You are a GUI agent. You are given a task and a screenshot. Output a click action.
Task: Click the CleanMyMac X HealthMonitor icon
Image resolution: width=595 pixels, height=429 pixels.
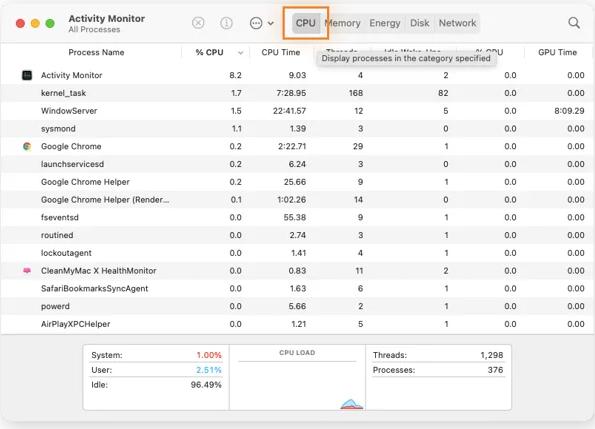27,270
